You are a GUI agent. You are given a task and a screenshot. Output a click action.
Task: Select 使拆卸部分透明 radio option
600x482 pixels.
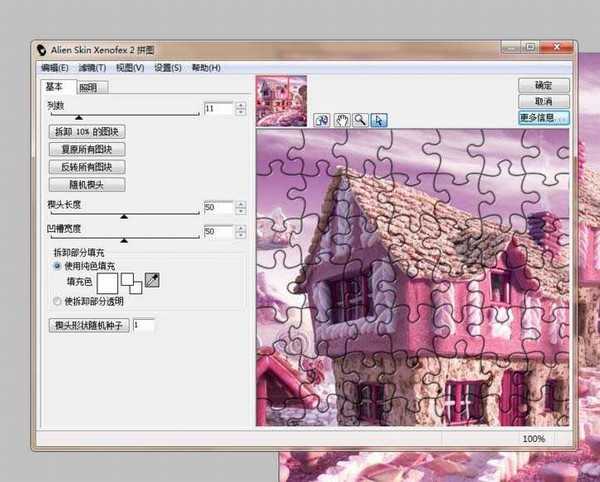tap(56, 300)
